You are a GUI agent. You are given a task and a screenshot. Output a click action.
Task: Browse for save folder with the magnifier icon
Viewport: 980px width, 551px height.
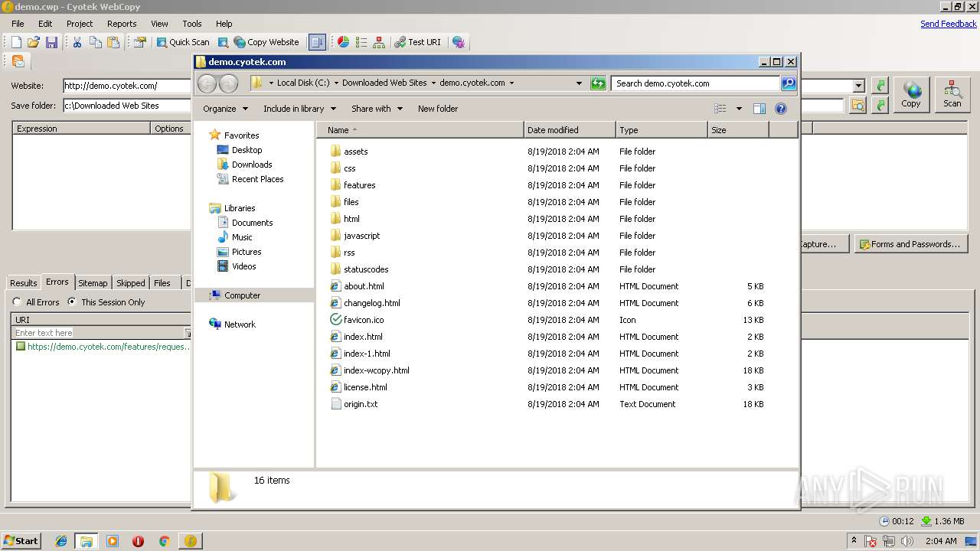point(858,106)
